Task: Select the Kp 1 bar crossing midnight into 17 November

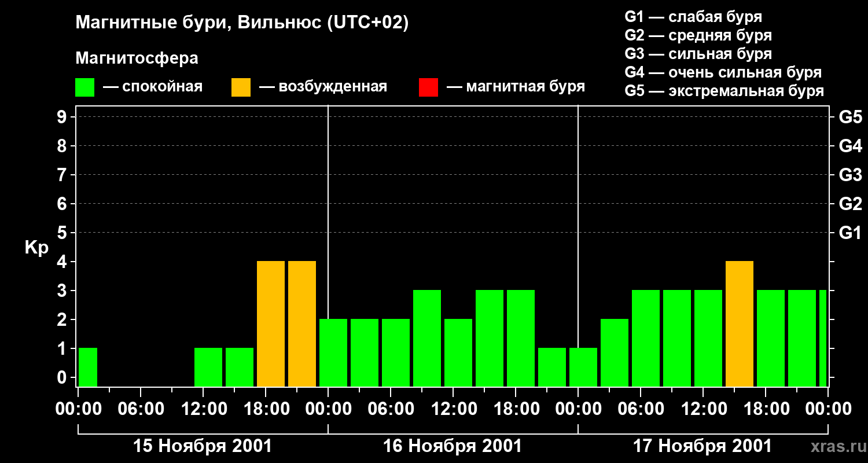Action: click(x=583, y=368)
